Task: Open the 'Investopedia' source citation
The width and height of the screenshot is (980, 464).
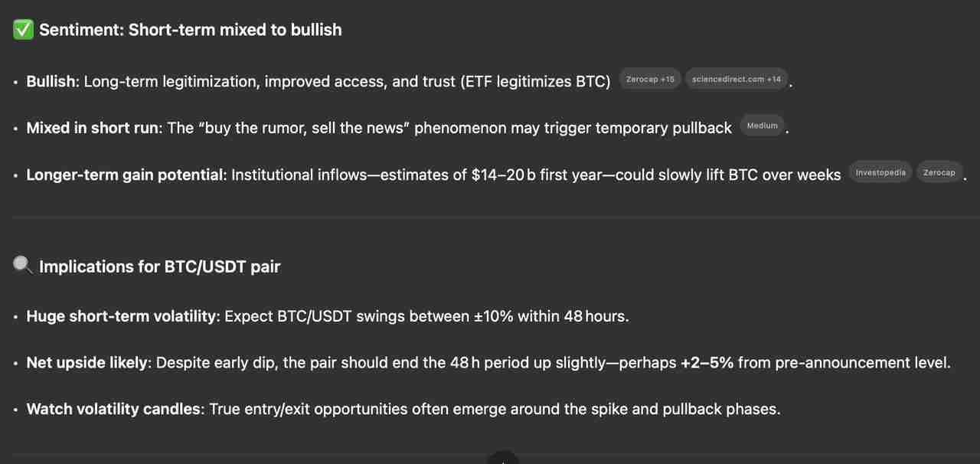Action: (x=880, y=173)
